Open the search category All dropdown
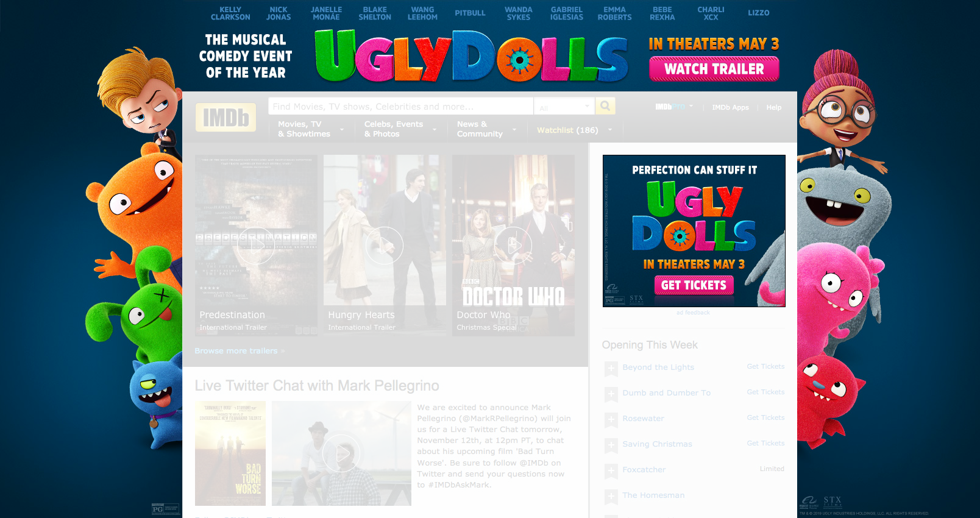This screenshot has height=518, width=980. 564,106
